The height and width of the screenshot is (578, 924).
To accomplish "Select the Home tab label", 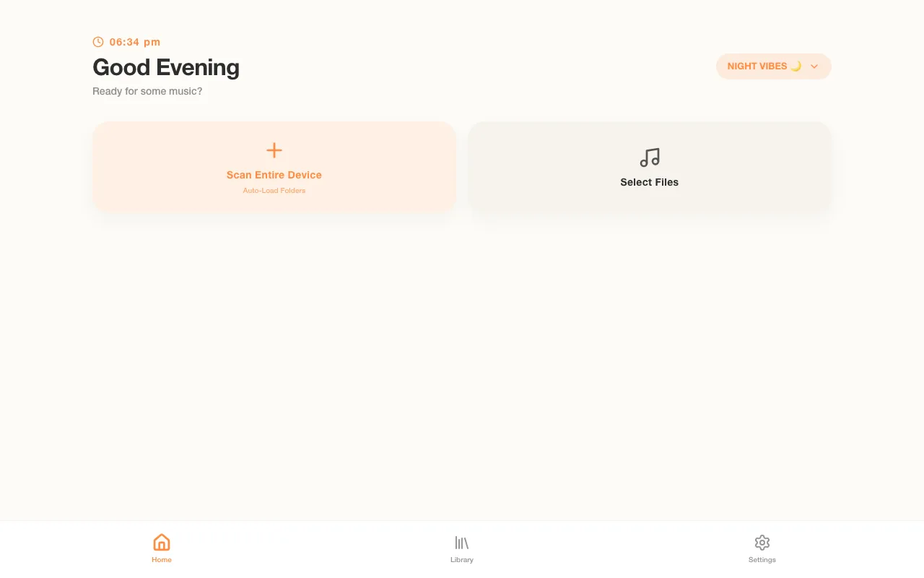I will pyautogui.click(x=162, y=560).
